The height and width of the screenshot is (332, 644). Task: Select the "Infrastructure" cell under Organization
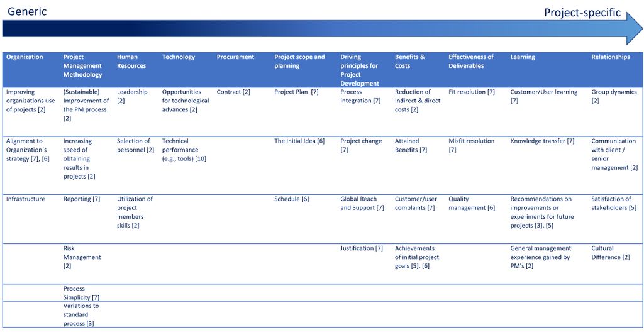pyautogui.click(x=26, y=199)
